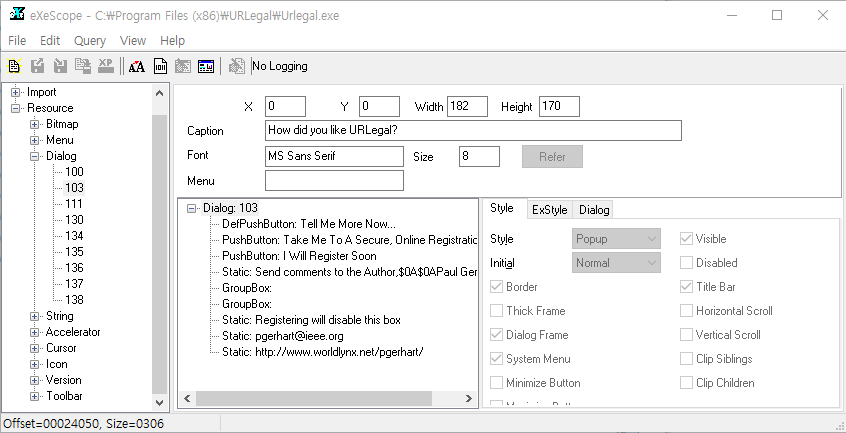Click the save updated copy toolbar icon
Image resolution: width=846 pixels, height=433 pixels.
pos(83,66)
